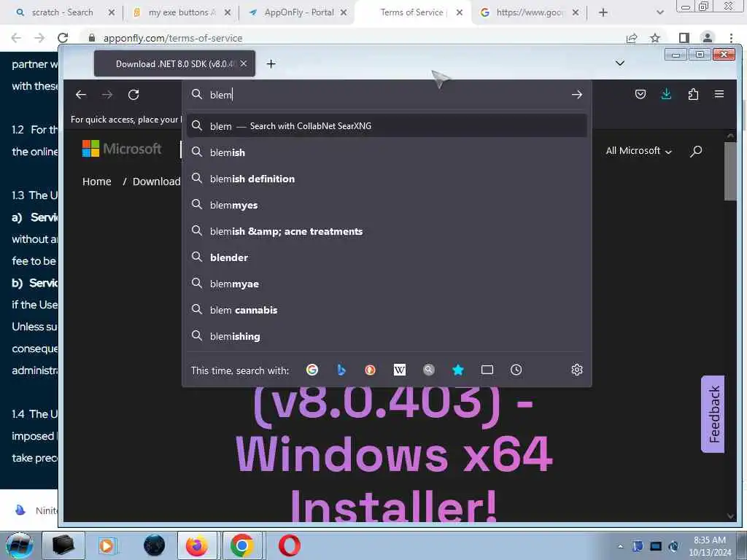Open search settings gear in suggestions panel
The height and width of the screenshot is (560, 747).
(x=577, y=370)
